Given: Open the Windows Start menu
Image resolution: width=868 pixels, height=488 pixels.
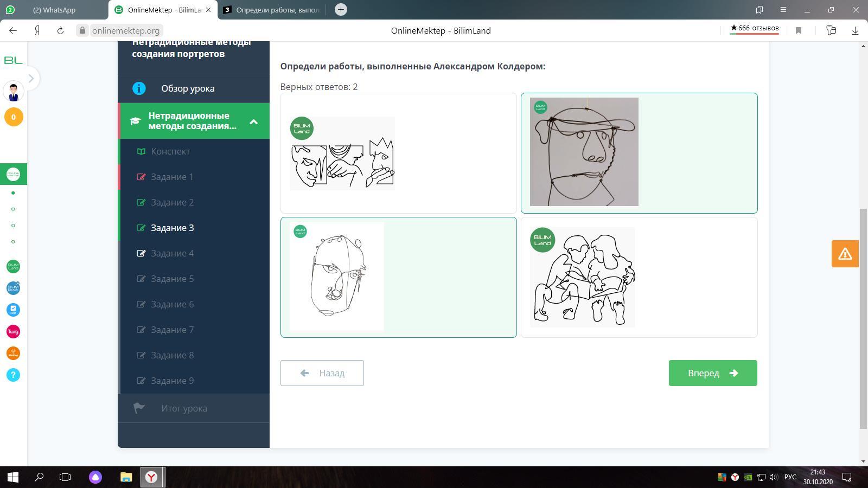Looking at the screenshot, I should (x=13, y=477).
